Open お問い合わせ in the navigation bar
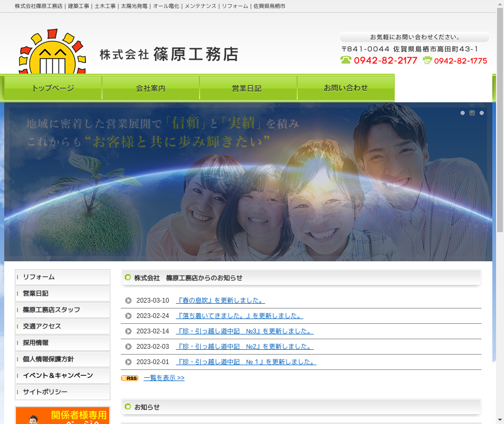This screenshot has width=504, height=424. pyautogui.click(x=345, y=88)
